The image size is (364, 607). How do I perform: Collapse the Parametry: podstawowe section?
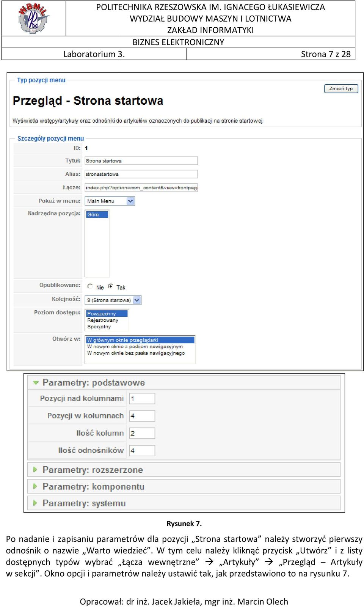tap(184, 382)
